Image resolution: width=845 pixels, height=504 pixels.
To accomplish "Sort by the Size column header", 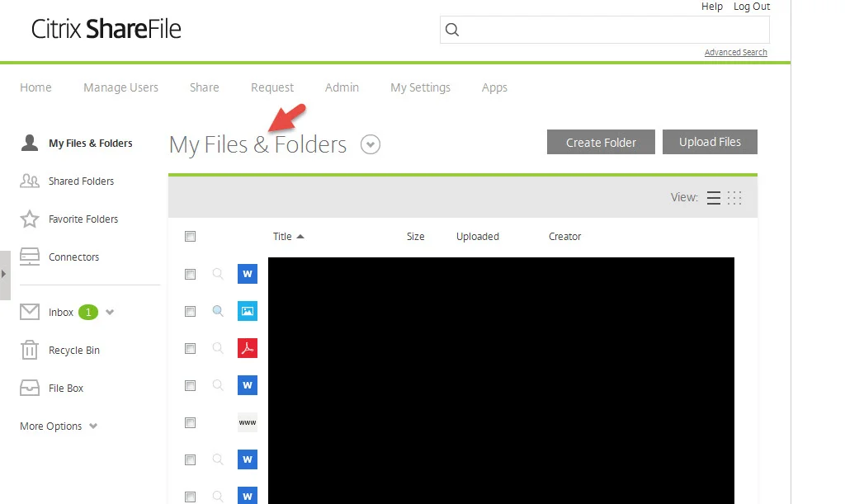I will tap(416, 237).
